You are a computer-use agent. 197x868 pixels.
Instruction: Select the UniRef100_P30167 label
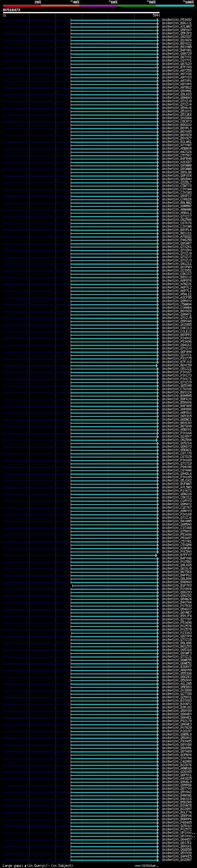[x=177, y=372]
